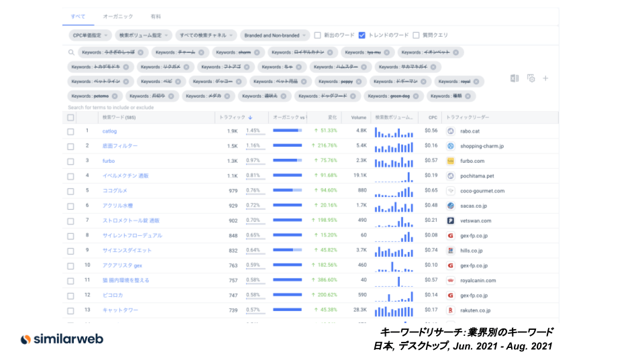Remove the 'royal' keyword filter chip

pyautogui.click(x=476, y=82)
